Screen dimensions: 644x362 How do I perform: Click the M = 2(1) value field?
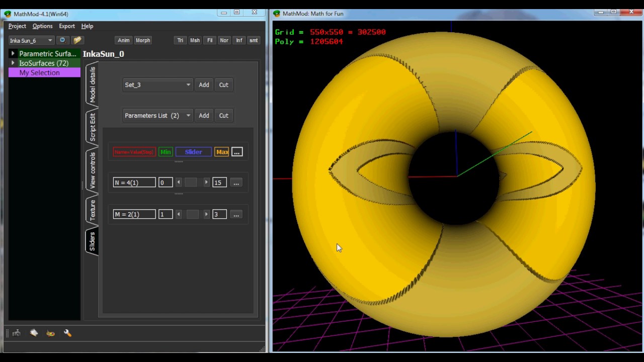(x=134, y=215)
